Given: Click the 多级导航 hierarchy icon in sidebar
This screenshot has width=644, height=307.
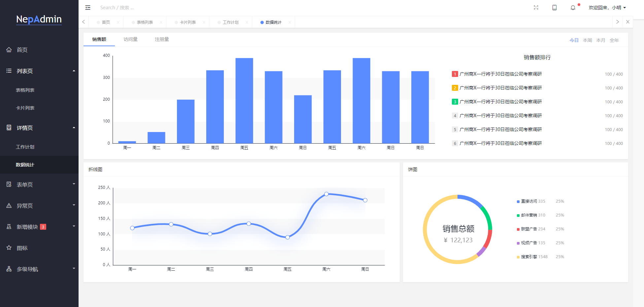Looking at the screenshot, I should (x=9, y=269).
